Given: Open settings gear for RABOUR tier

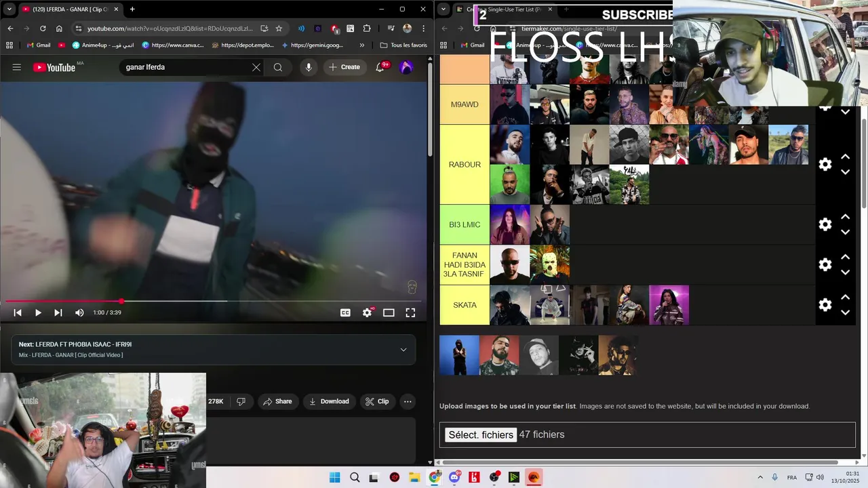Looking at the screenshot, I should (825, 164).
